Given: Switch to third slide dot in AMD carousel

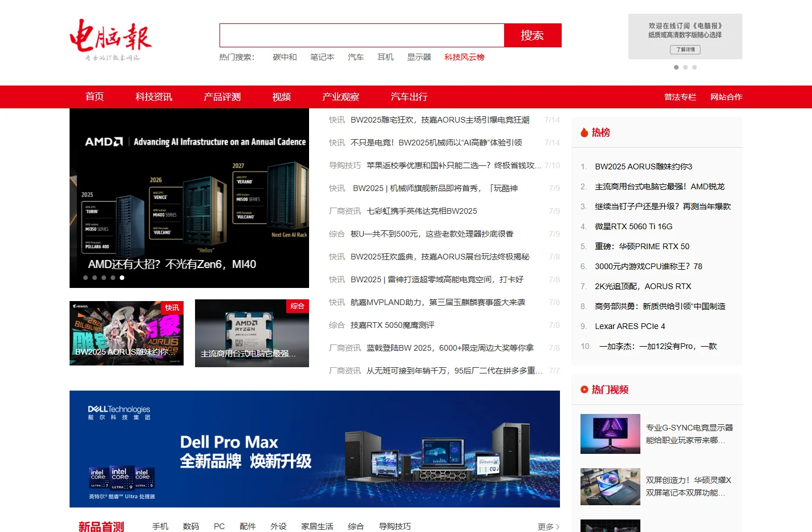Looking at the screenshot, I should pyautogui.click(x=104, y=278).
